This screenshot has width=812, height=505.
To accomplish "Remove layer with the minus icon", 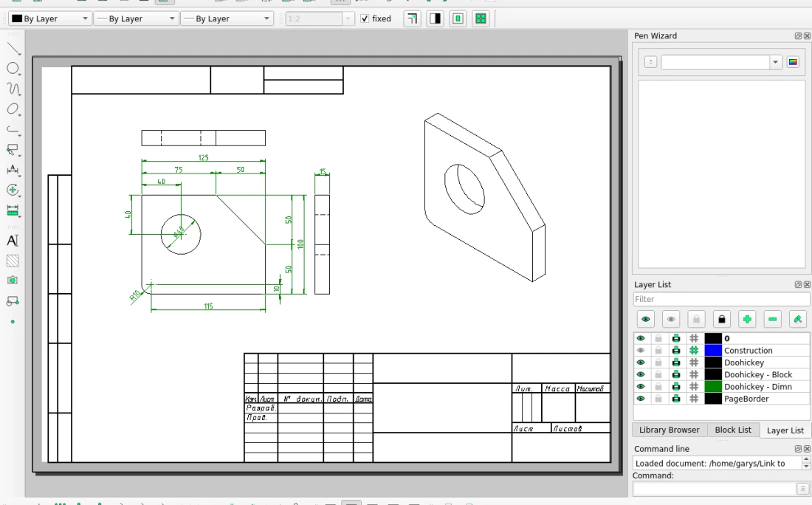I will (773, 319).
